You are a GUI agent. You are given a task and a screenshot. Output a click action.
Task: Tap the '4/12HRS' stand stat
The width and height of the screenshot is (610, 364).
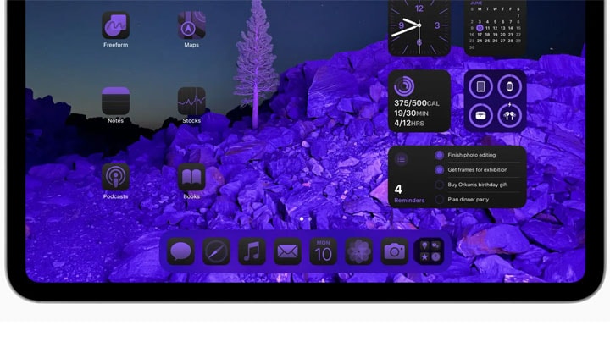409,124
